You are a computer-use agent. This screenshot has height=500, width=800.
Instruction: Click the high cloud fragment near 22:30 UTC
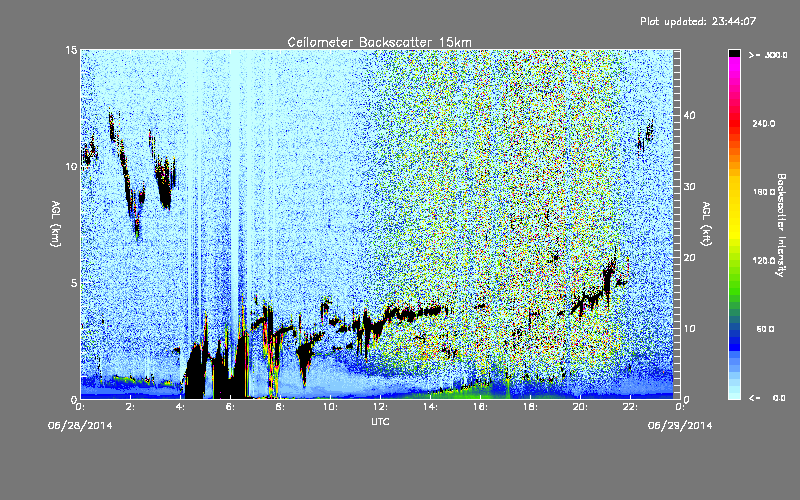click(645, 136)
